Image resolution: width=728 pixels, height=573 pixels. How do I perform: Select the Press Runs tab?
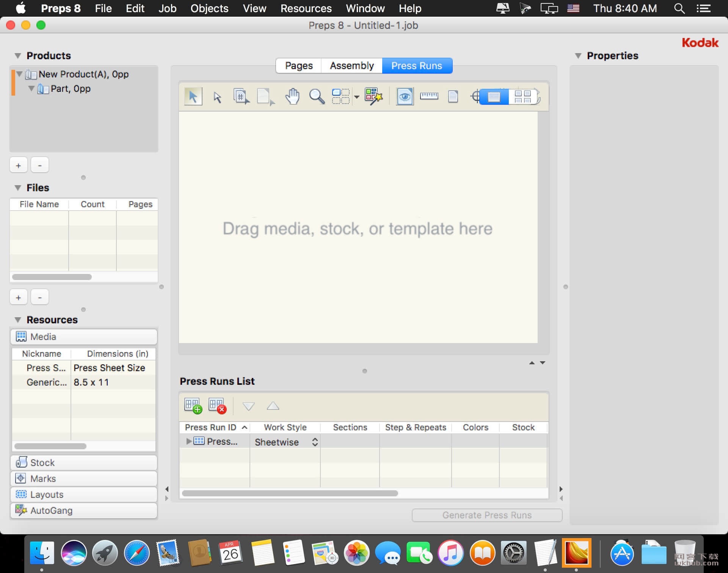click(x=417, y=66)
